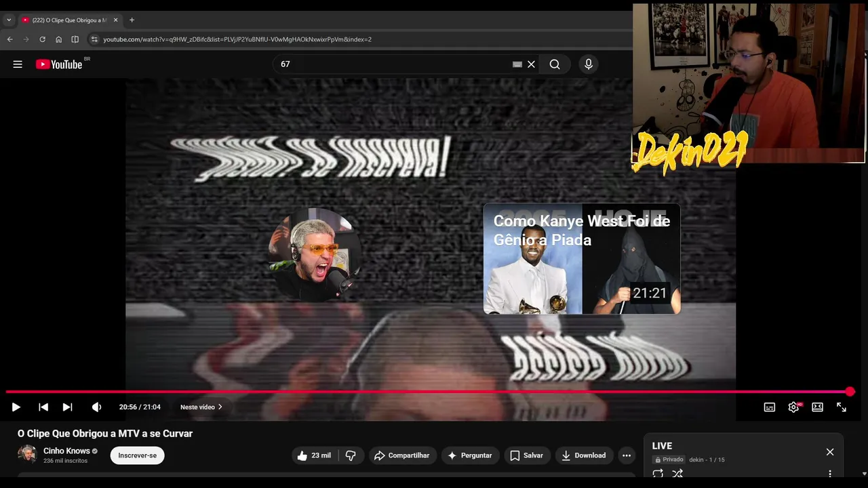This screenshot has height=488, width=868.
Task: Enter fullscreen with the player icon
Action: point(842,407)
